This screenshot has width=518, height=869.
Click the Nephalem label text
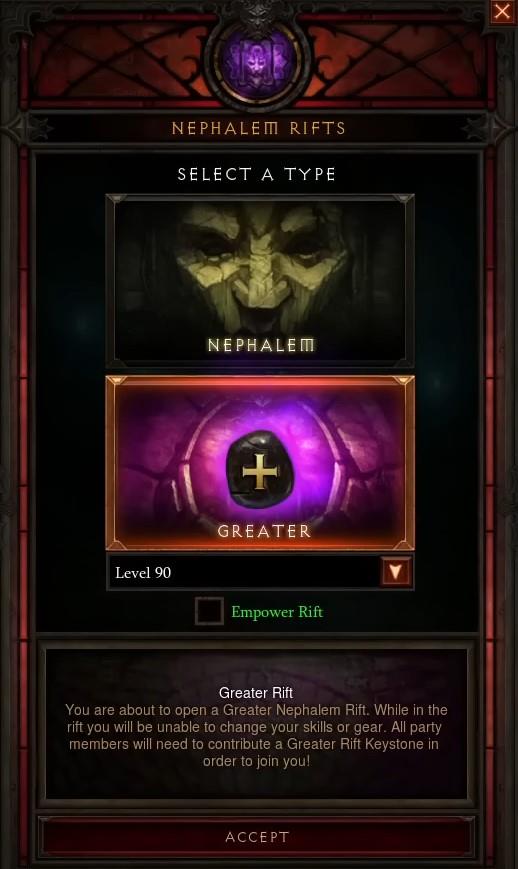click(261, 345)
